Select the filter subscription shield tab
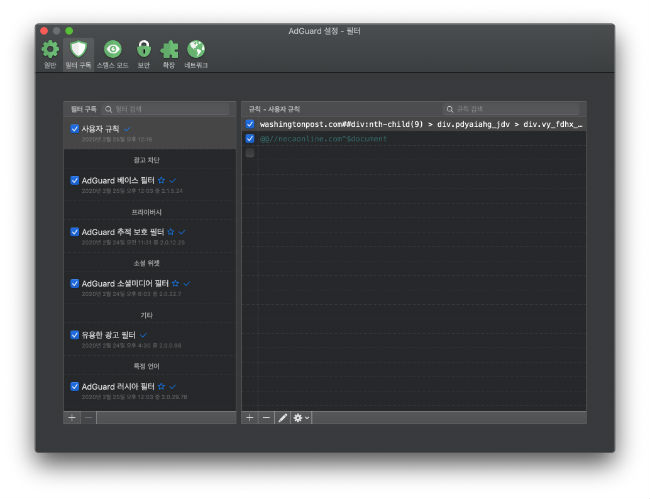The image size is (650, 499). (x=78, y=54)
